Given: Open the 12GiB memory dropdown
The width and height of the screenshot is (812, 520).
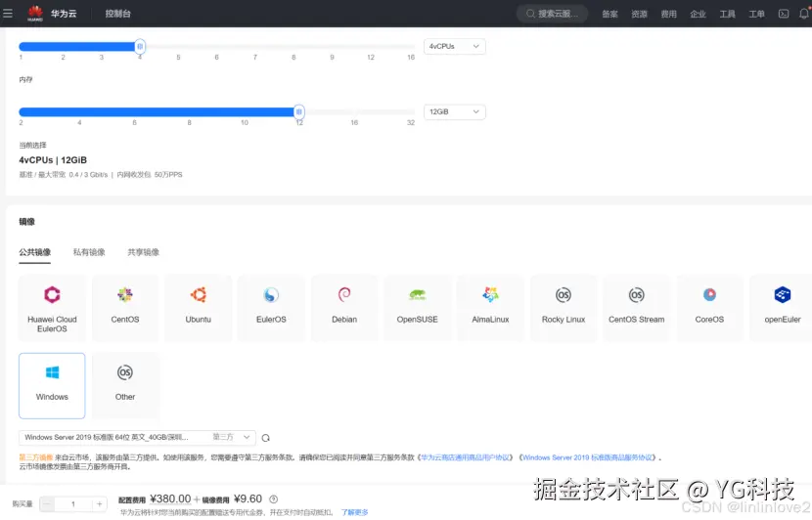Looking at the screenshot, I should (454, 111).
